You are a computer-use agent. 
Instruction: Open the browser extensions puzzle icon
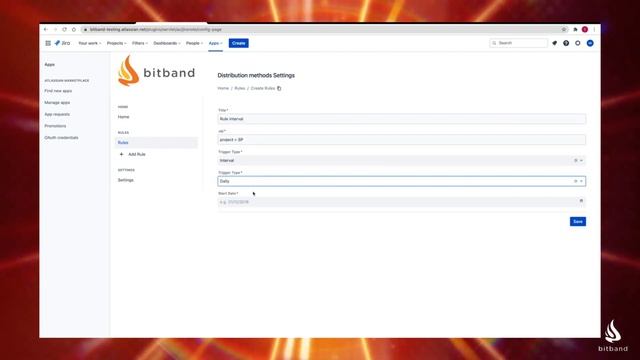tap(576, 29)
